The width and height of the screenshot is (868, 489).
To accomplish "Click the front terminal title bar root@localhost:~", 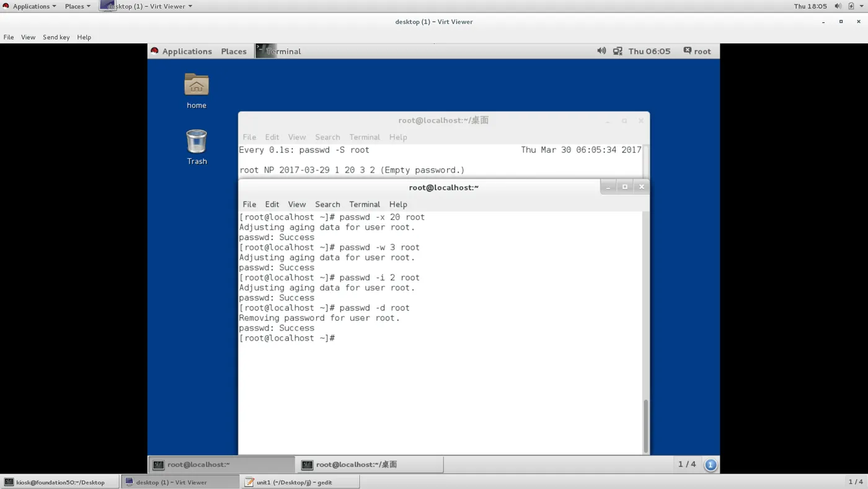I will pos(444,187).
